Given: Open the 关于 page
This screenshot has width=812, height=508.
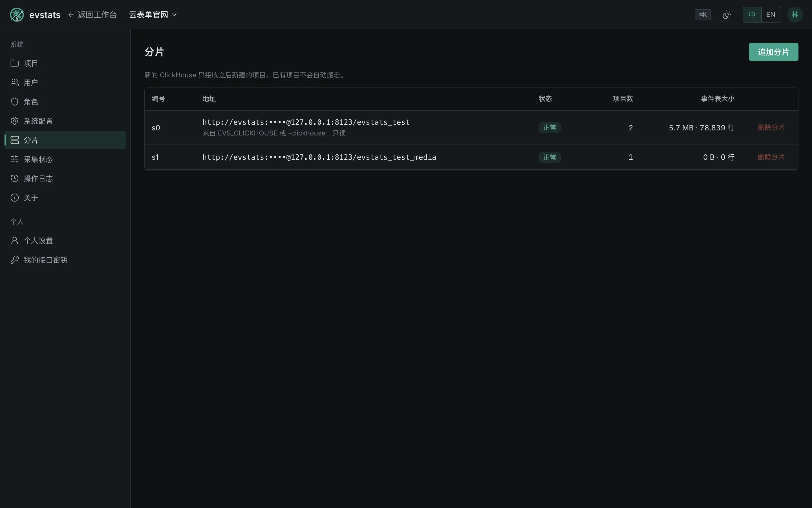Looking at the screenshot, I should (65, 197).
